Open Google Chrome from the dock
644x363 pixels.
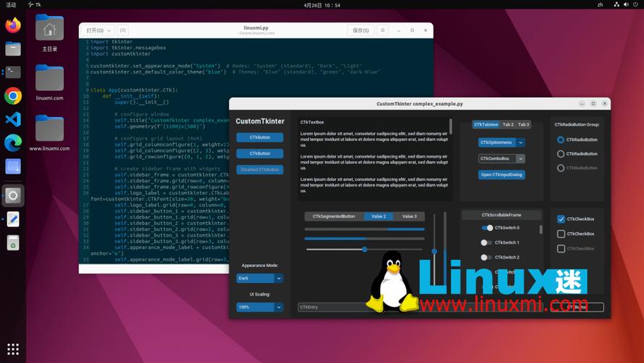coord(13,97)
